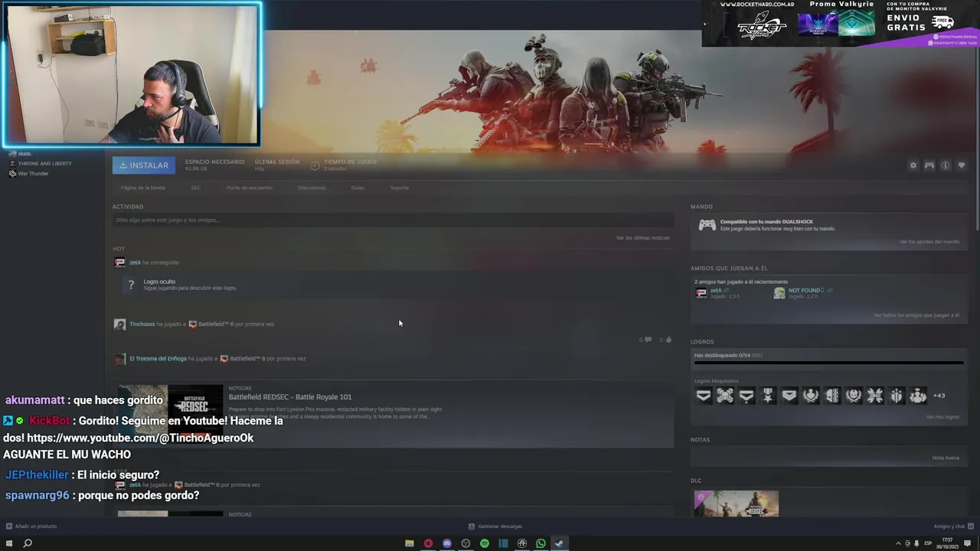Screen dimensions: 980x551
Task: Open WhatsApp taskbar icon
Action: 541,543
